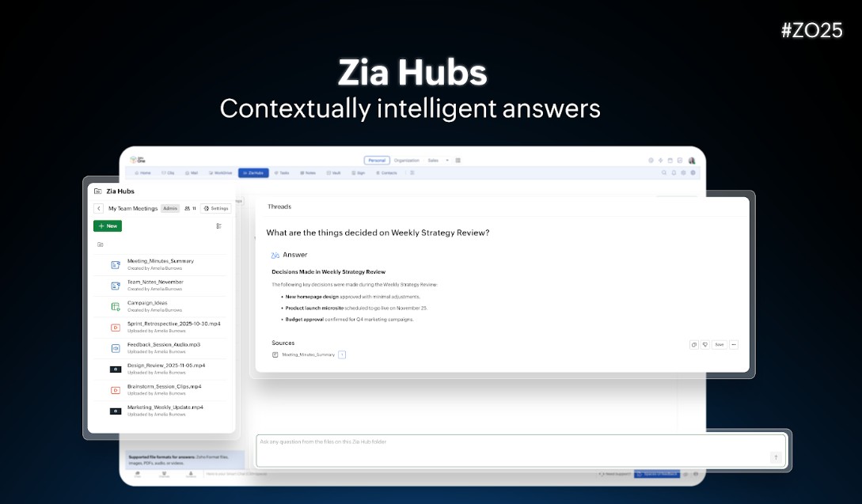Click the thumbs down icon on answer
This screenshot has width=862, height=504.
[x=704, y=345]
